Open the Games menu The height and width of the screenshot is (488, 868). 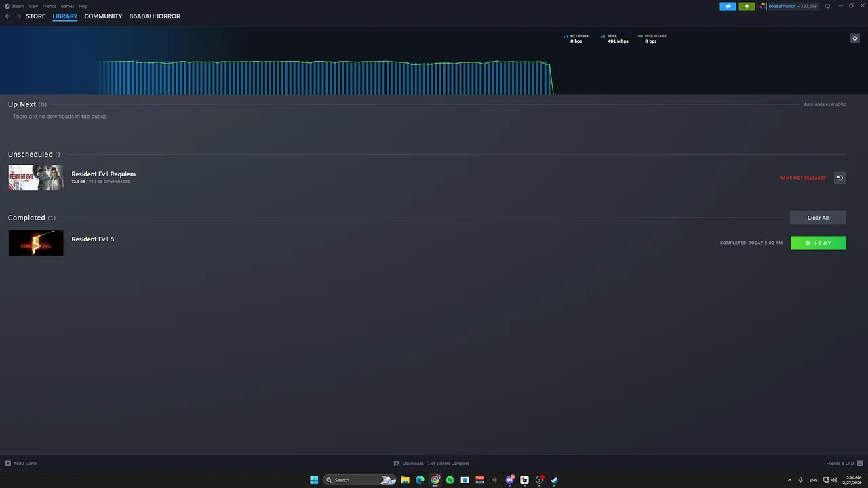click(x=67, y=6)
